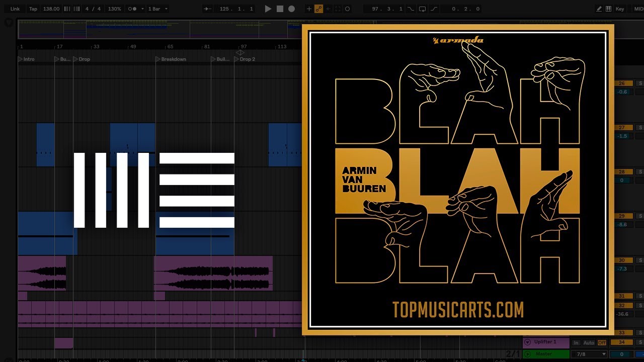Click the phase nudge up icon

pyautogui.click(x=76, y=9)
